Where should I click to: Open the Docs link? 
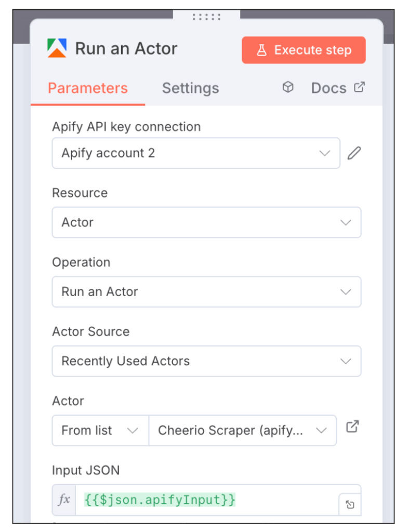click(x=328, y=88)
